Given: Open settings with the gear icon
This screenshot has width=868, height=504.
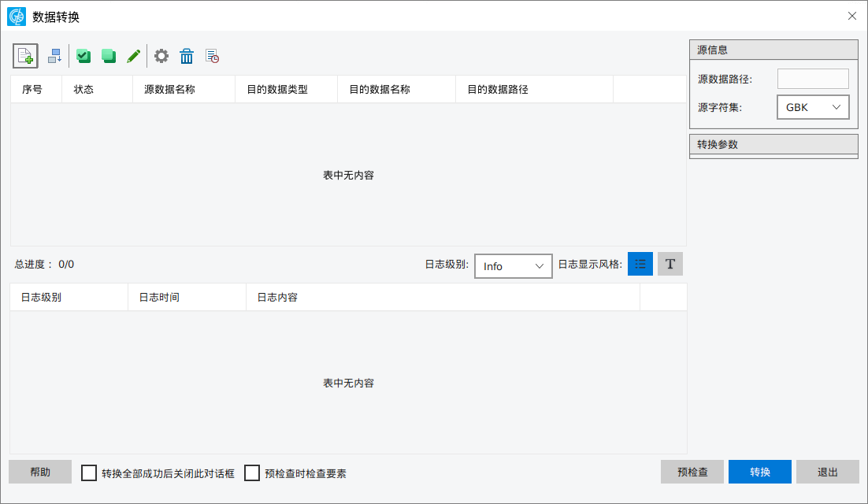Looking at the screenshot, I should pyautogui.click(x=161, y=56).
